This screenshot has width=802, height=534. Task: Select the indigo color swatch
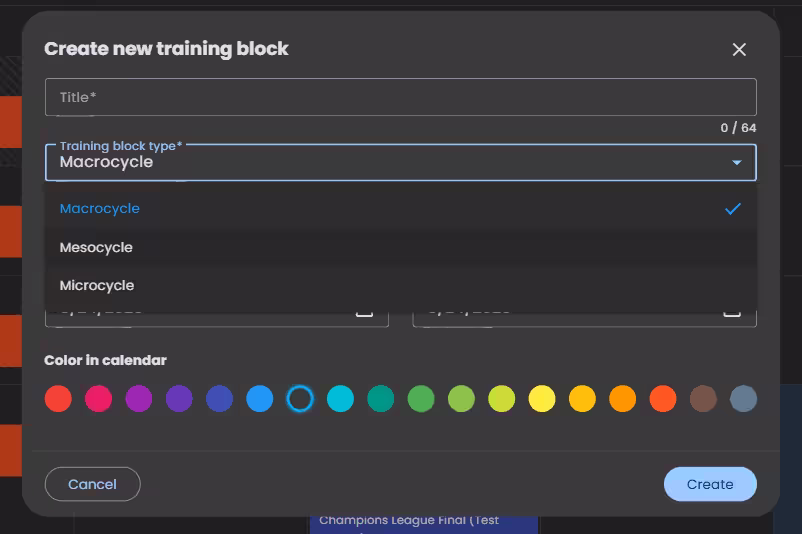click(x=219, y=399)
